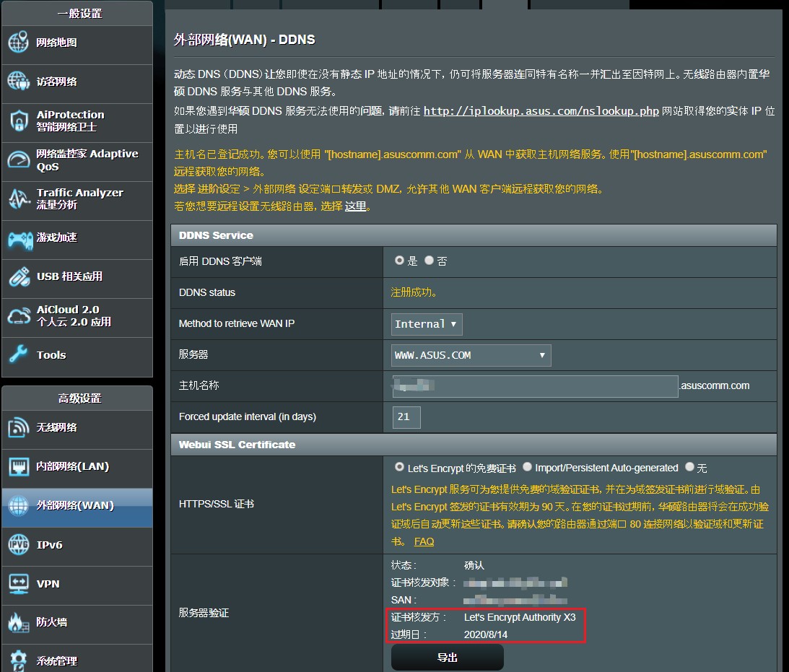Image resolution: width=789 pixels, height=672 pixels.
Task: Open the Method to retrieve WAN IP dropdown
Action: coord(426,324)
